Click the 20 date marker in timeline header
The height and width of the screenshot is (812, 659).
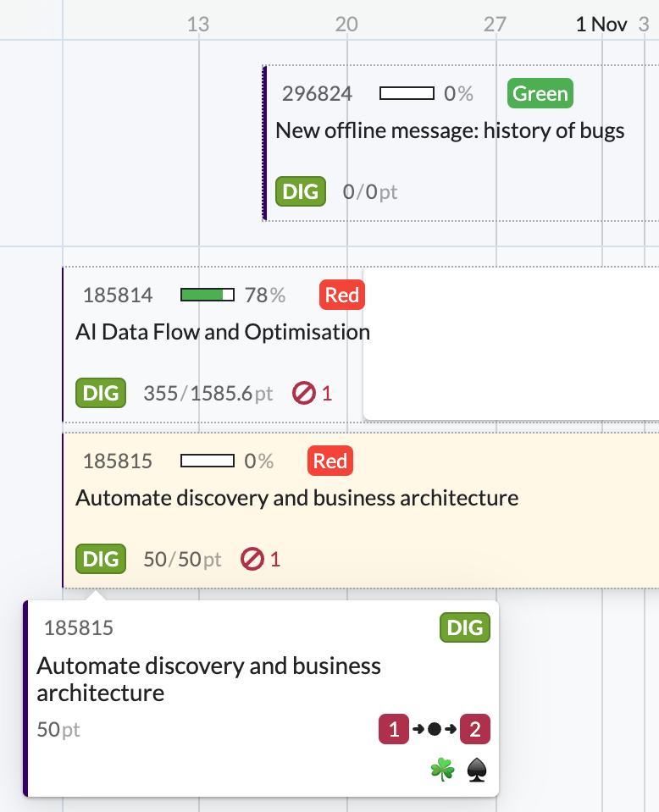point(346,24)
